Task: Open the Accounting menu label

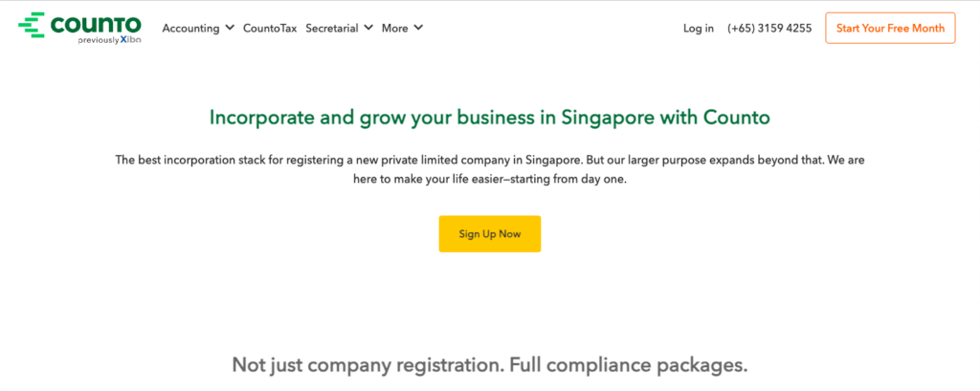Action: pos(190,28)
